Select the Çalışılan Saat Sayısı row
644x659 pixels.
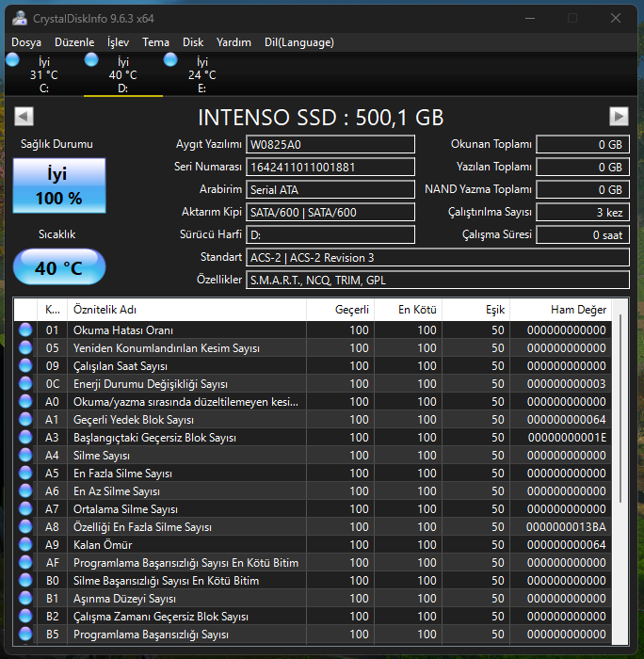pos(313,365)
